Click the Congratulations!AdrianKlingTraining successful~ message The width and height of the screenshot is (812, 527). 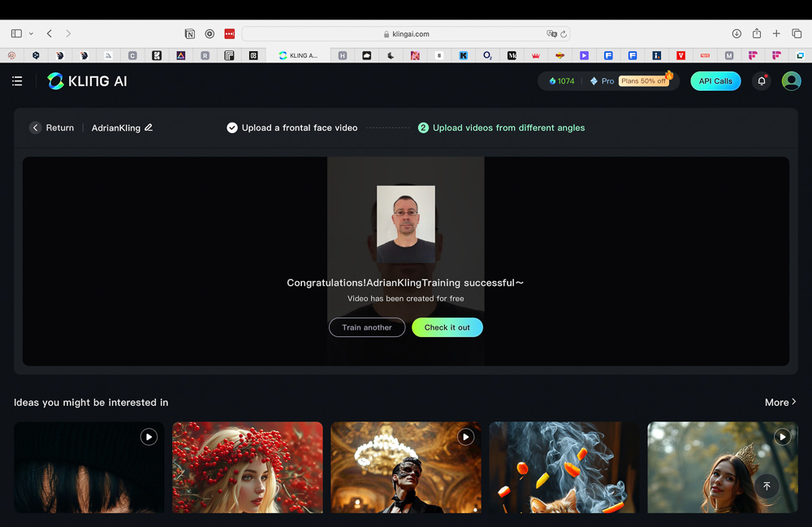click(x=405, y=283)
